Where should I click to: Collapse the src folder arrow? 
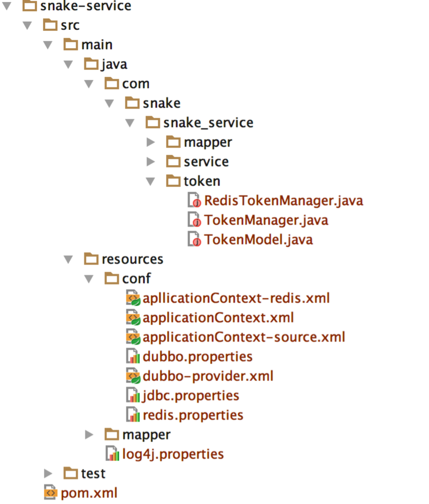27,25
